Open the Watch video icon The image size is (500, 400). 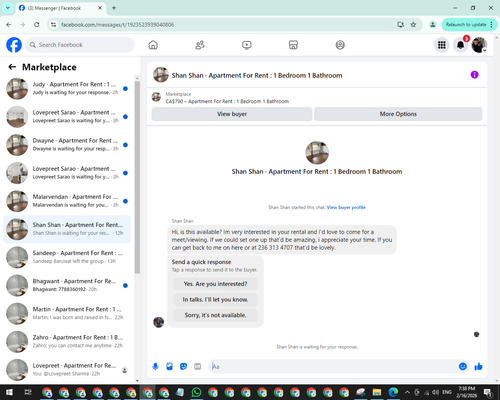tap(247, 45)
